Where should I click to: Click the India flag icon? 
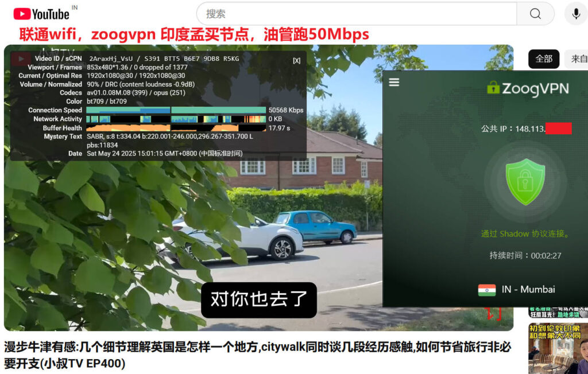[486, 290]
